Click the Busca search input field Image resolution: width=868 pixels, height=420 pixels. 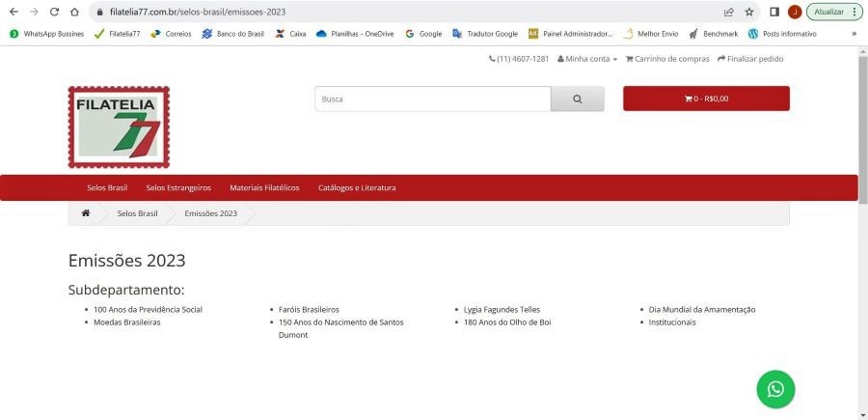coord(432,98)
